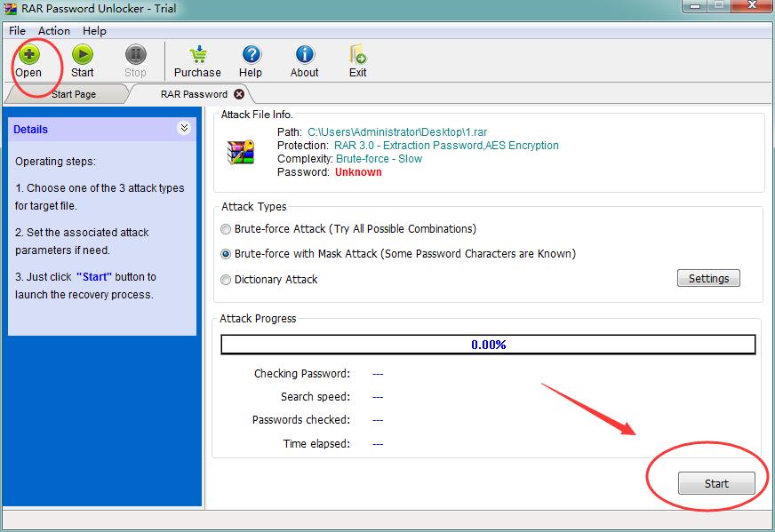
Task: Open the File menu
Action: click(17, 30)
